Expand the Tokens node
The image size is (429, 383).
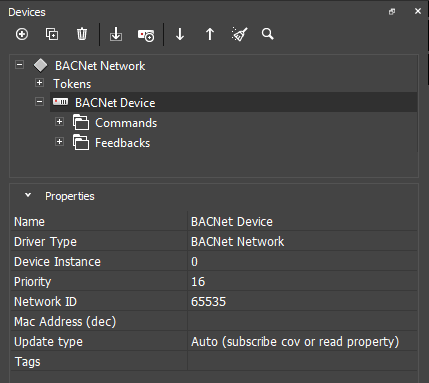pos(39,82)
